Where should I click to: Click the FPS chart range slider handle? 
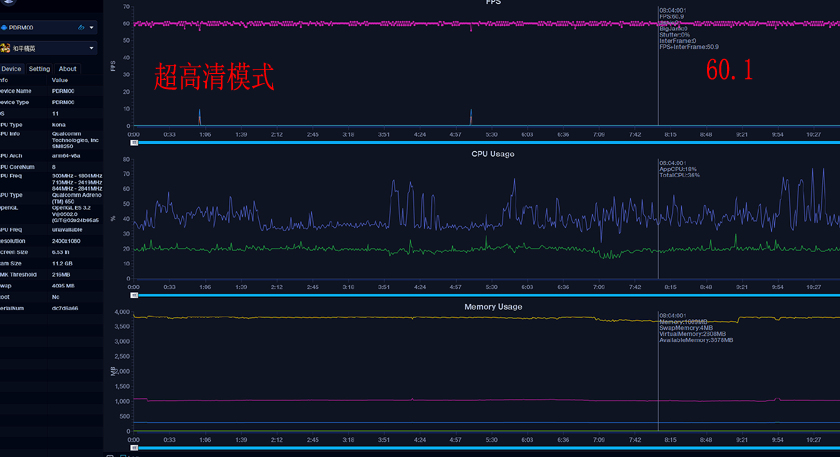click(x=134, y=143)
